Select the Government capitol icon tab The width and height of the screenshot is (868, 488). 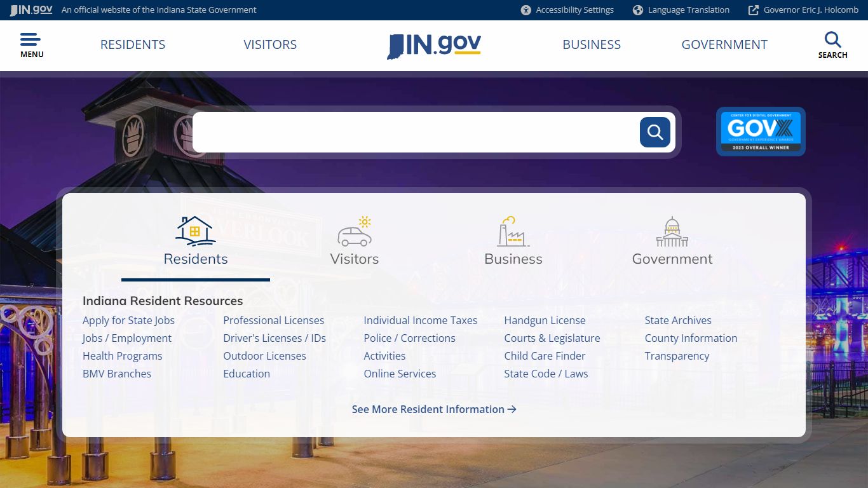tap(672, 241)
